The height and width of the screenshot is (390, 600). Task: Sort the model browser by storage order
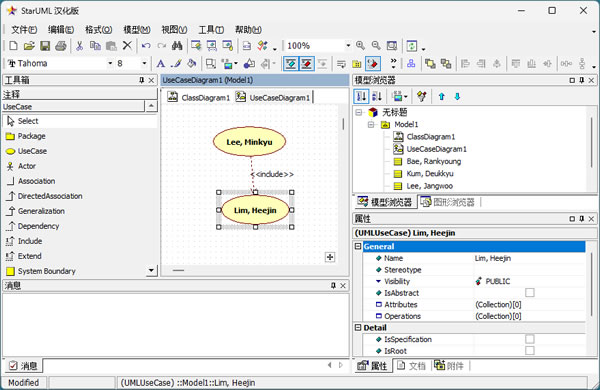tap(361, 96)
